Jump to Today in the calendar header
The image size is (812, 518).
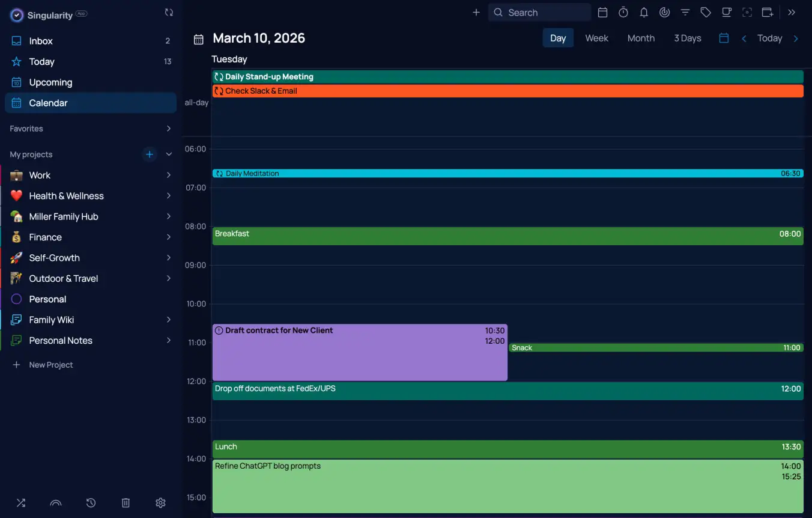(x=769, y=38)
